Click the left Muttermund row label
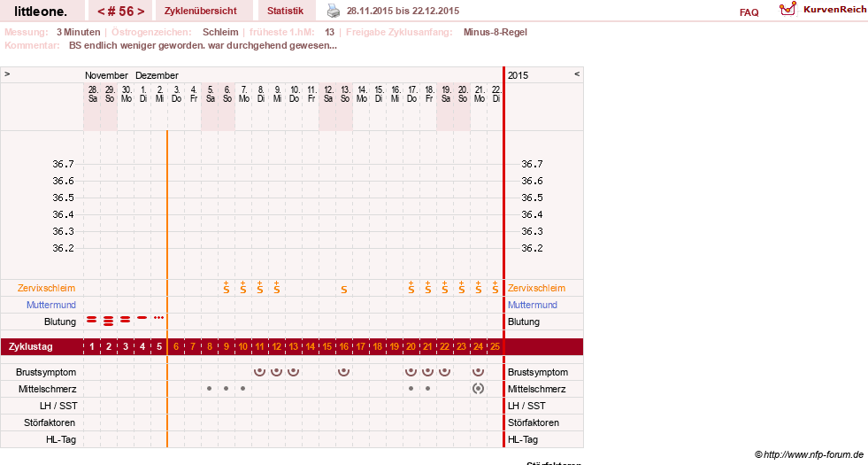Image resolution: width=868 pixels, height=465 pixels. tap(51, 305)
